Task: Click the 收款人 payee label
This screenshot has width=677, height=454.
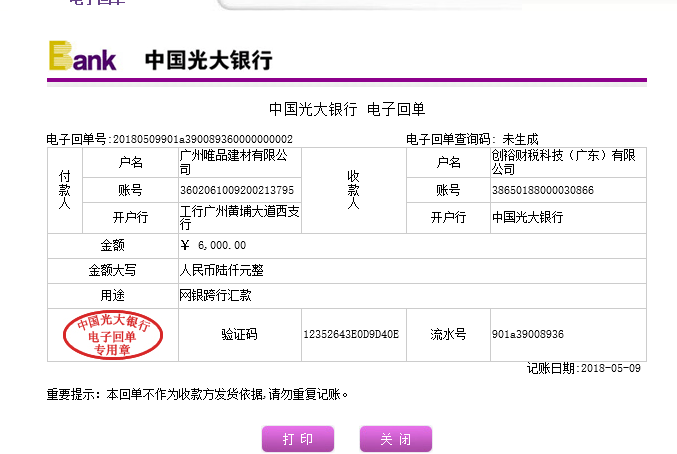Action: [x=353, y=190]
